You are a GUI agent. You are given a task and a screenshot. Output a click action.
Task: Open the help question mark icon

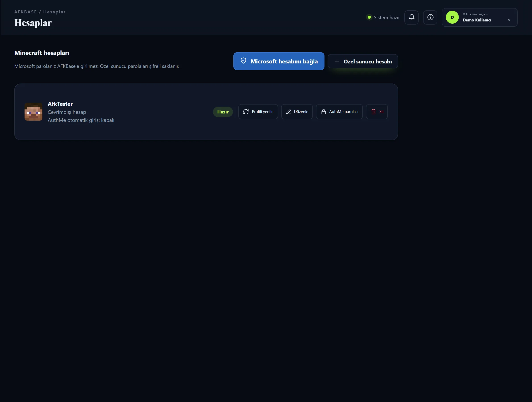pos(430,17)
